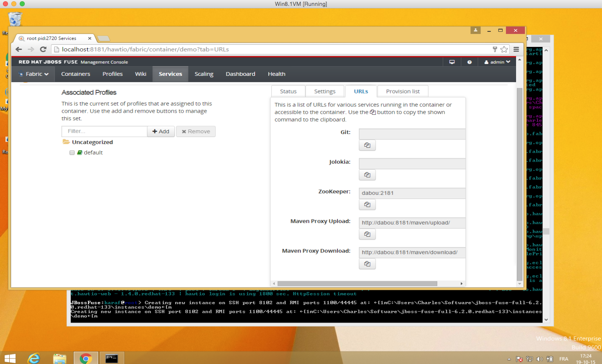This screenshot has height=364, width=602.
Task: Switch to the Settings tab
Action: 325,91
